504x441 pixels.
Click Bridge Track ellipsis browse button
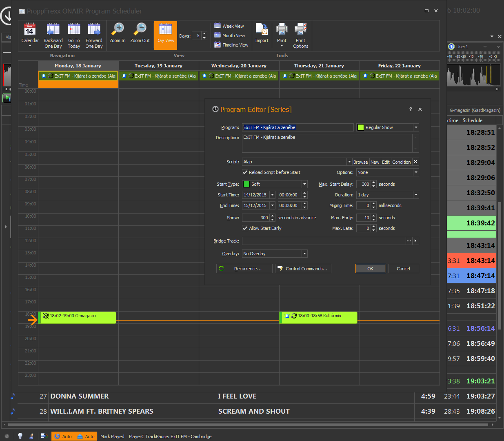coord(409,241)
